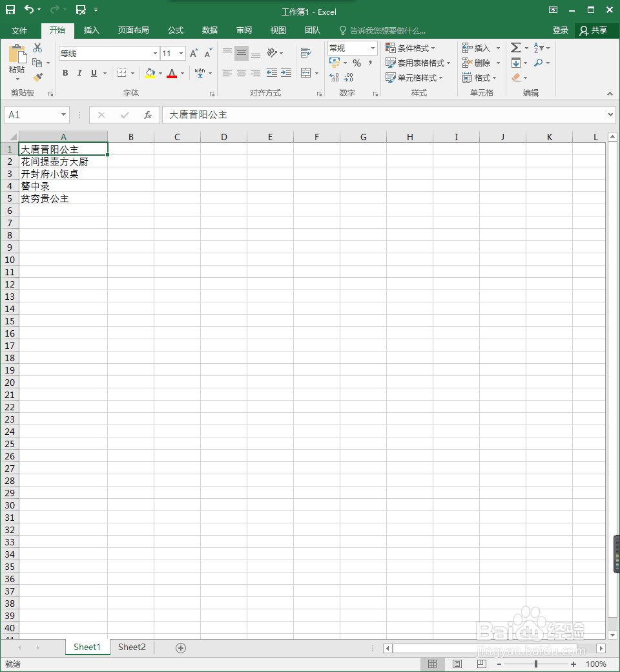Click 删除 delete cells button
Image resolution: width=620 pixels, height=672 pixels.
pyautogui.click(x=481, y=63)
